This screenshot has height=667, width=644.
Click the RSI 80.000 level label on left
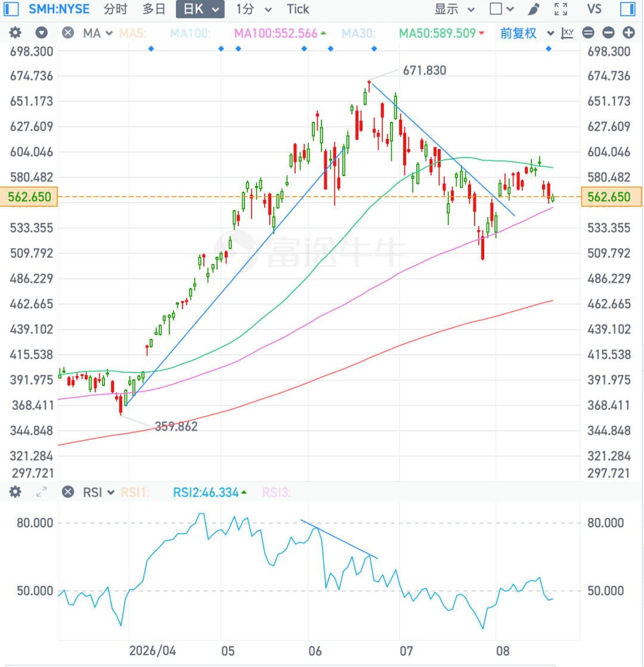click(35, 523)
